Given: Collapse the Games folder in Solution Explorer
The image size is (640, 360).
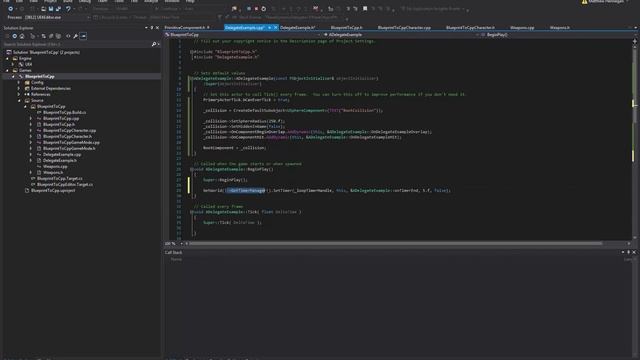Looking at the screenshot, I should 7,71.
